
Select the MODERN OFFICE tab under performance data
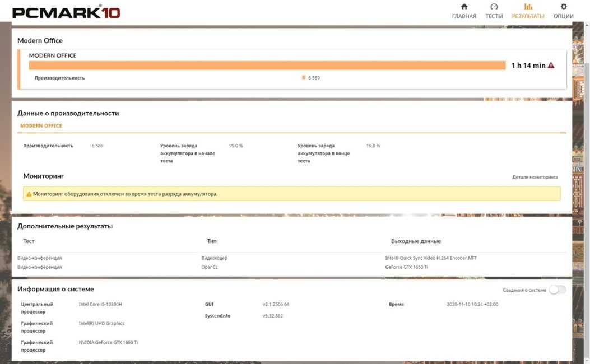(x=41, y=126)
